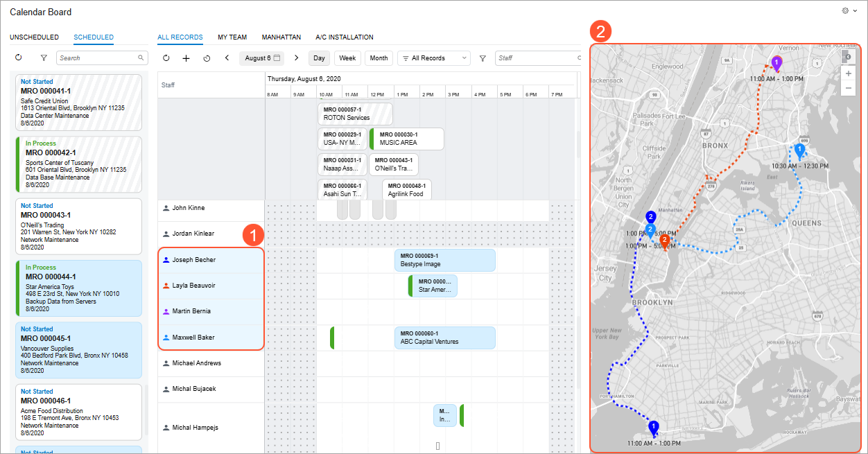
Task: Open the All Records filter dropdown
Action: [433, 58]
